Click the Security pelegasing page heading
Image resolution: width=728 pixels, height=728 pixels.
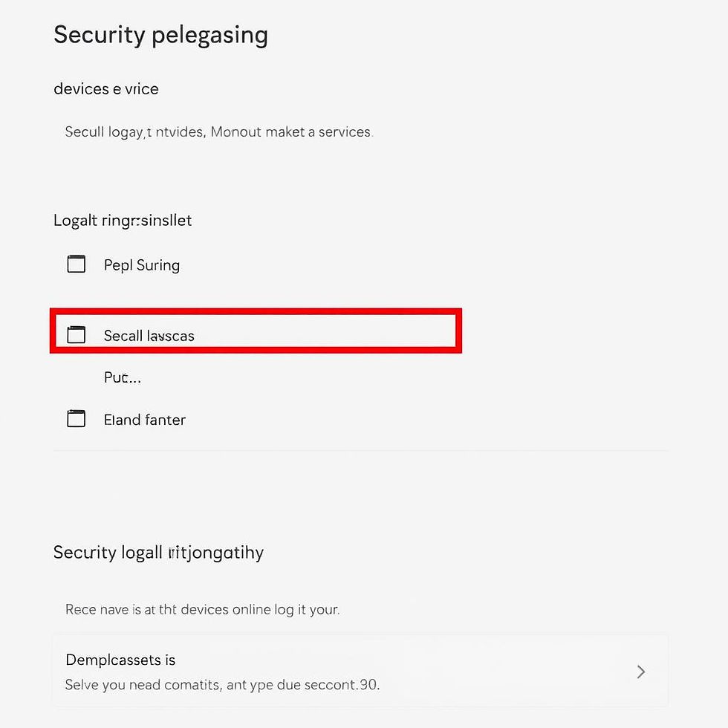pos(160,35)
